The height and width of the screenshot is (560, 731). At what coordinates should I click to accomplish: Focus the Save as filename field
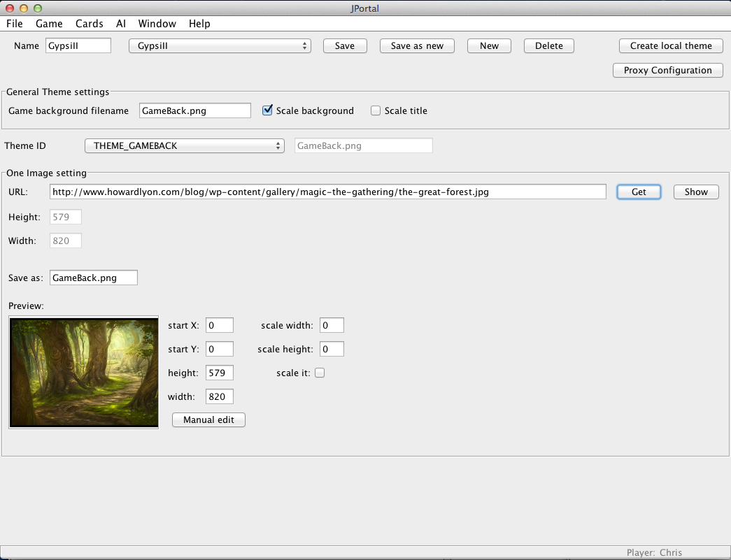(x=94, y=278)
